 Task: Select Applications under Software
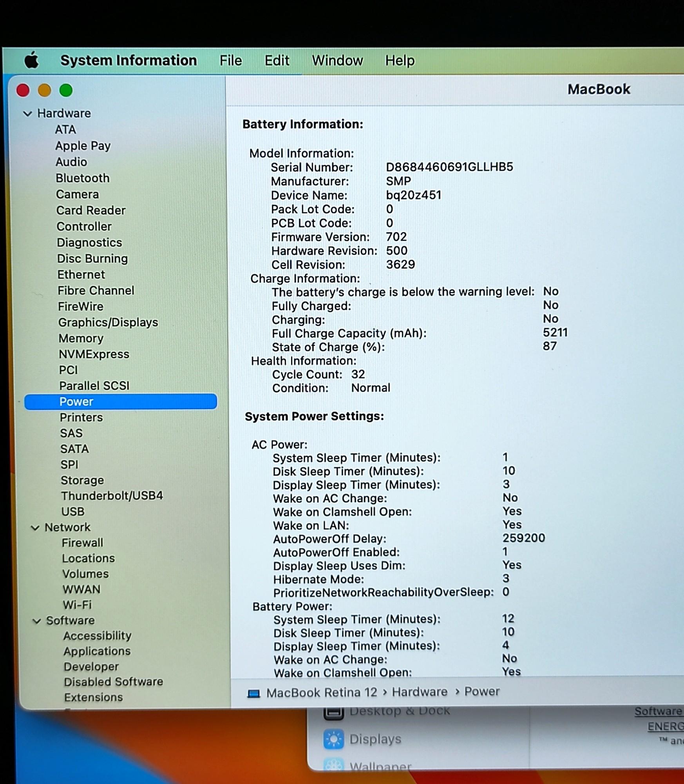(x=97, y=652)
